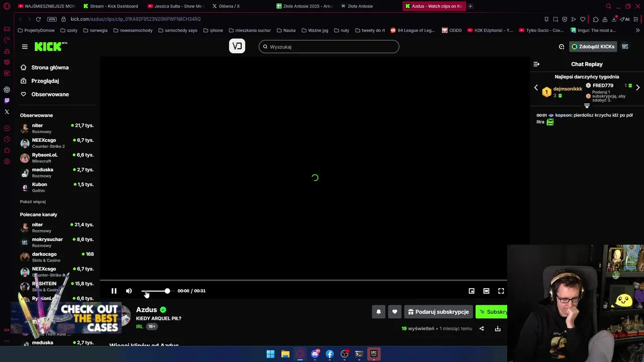This screenshot has width=644, height=362.
Task: Show next top gifter
Action: [x=638, y=87]
